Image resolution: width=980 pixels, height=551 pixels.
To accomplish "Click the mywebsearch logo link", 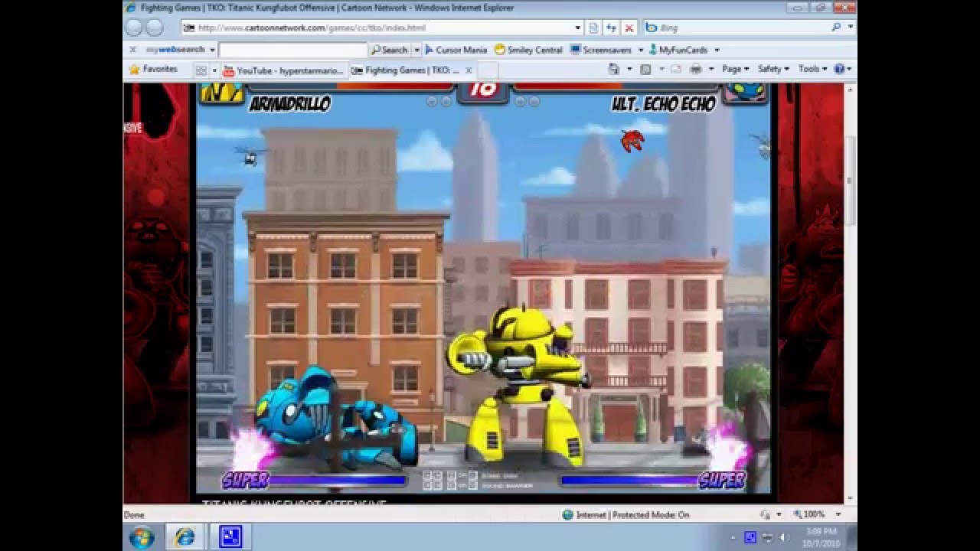I will (175, 50).
